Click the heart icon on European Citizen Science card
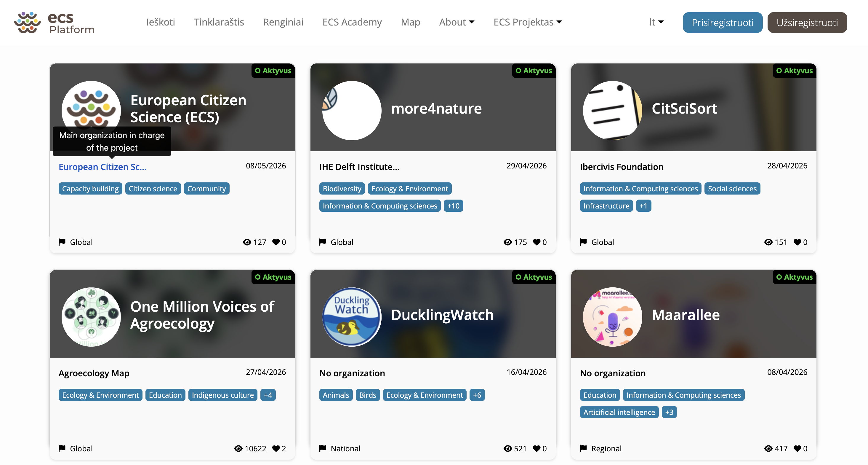Screen dimensions: 868x465 click(276, 242)
